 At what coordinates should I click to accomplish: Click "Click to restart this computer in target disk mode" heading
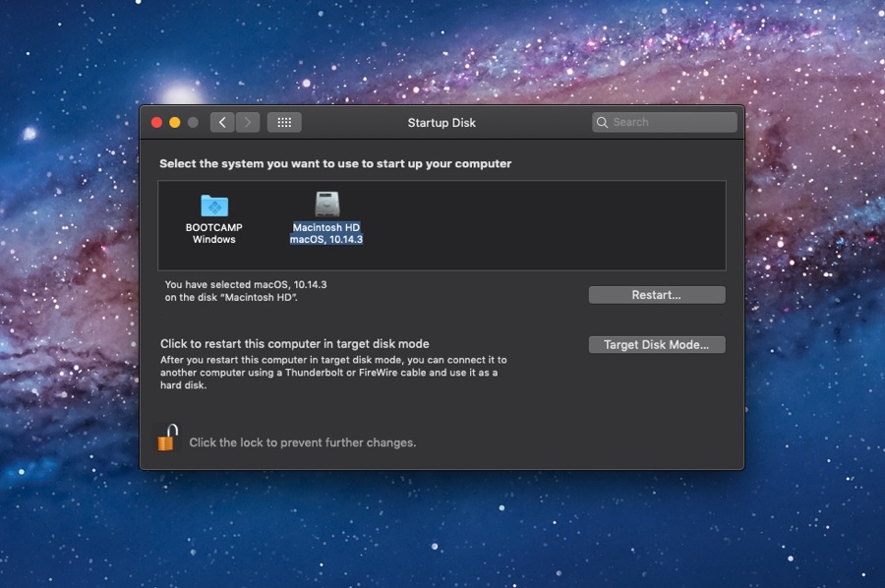click(x=295, y=344)
